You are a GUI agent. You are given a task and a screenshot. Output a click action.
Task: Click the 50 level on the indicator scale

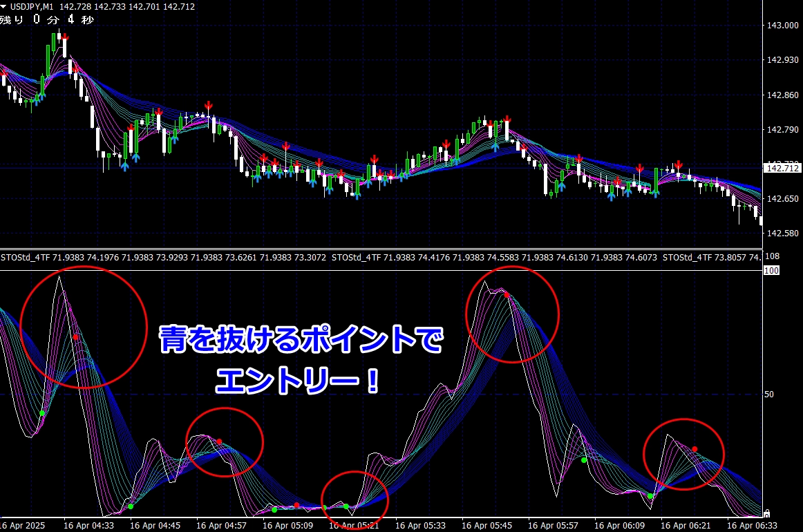[770, 394]
